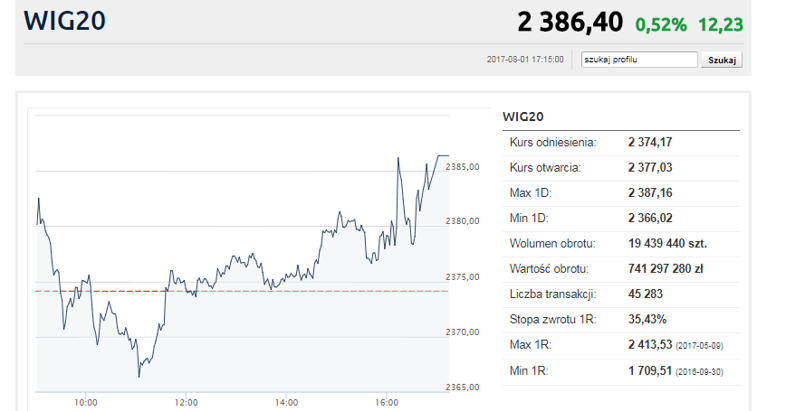Click the green 0,52% percentage change
The image size is (786, 411).
click(x=662, y=23)
